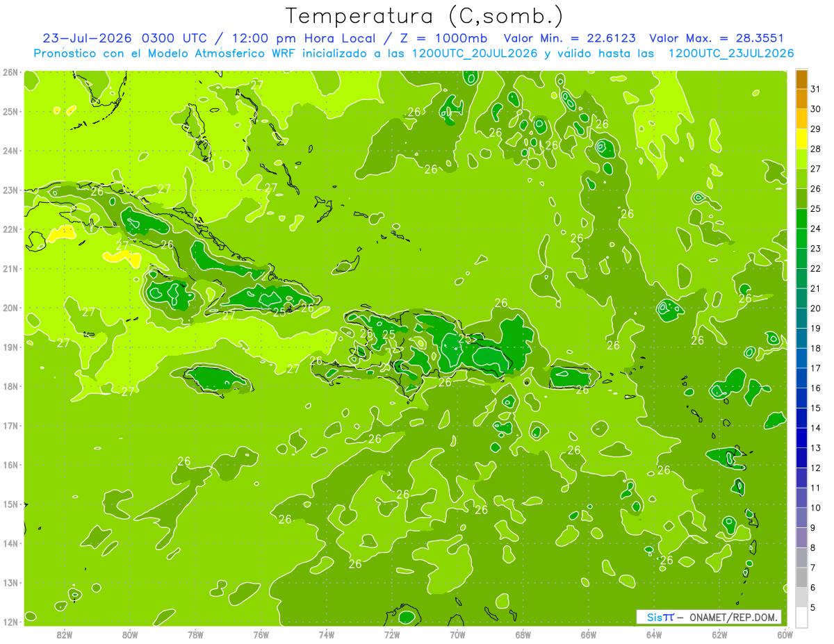The image size is (834, 644).
Task: Click the 64W longitude axis label
Action: pos(654,634)
